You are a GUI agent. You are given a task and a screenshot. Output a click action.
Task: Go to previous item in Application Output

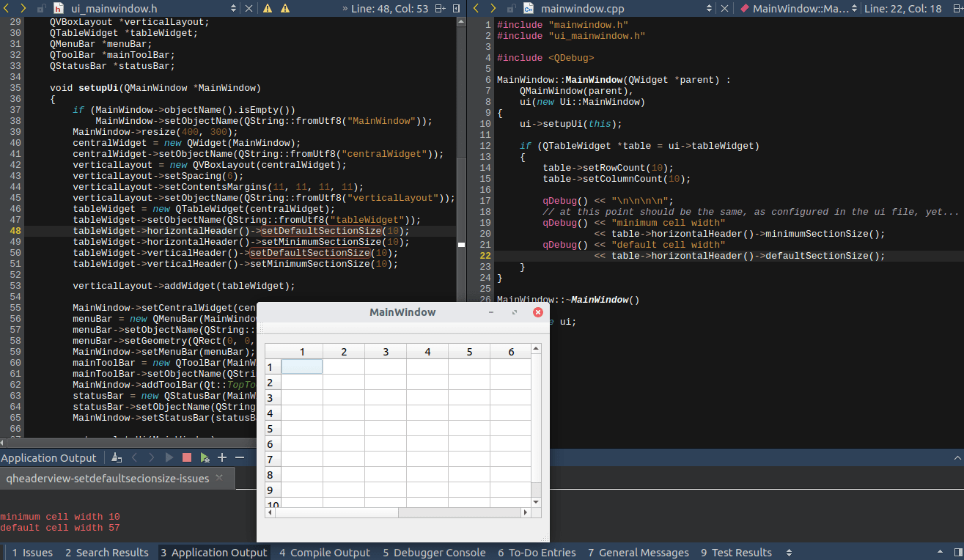coord(134,457)
